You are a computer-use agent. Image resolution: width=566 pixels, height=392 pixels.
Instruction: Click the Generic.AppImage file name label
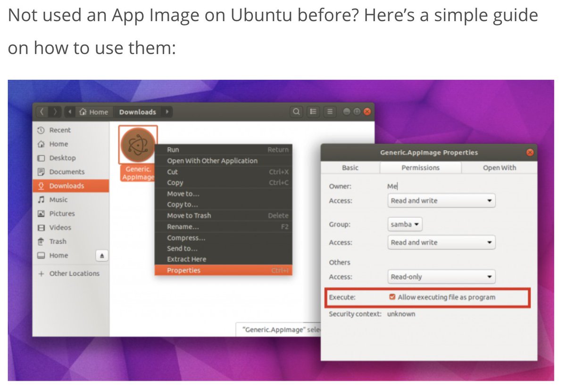tap(137, 173)
